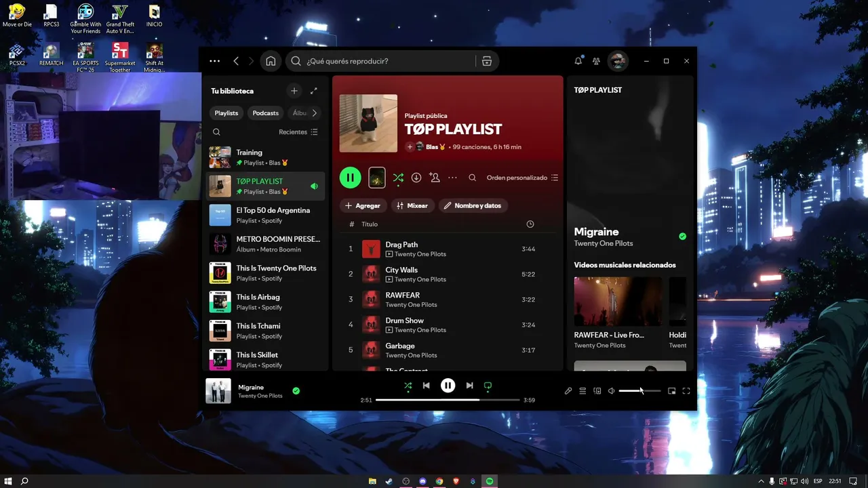
Task: Open the playlist video preview thumbnail
Action: (377, 178)
